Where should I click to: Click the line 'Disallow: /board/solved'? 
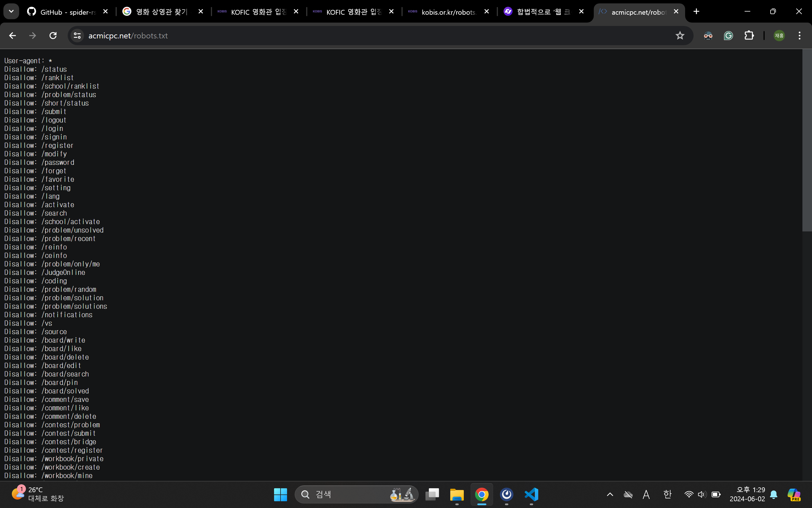pyautogui.click(x=47, y=391)
